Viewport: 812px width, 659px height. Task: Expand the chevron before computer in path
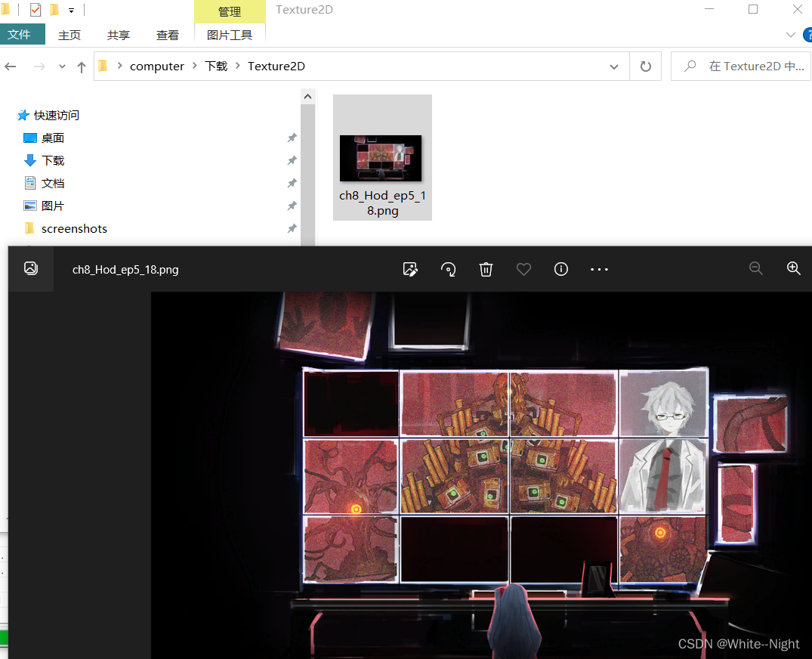tap(119, 66)
